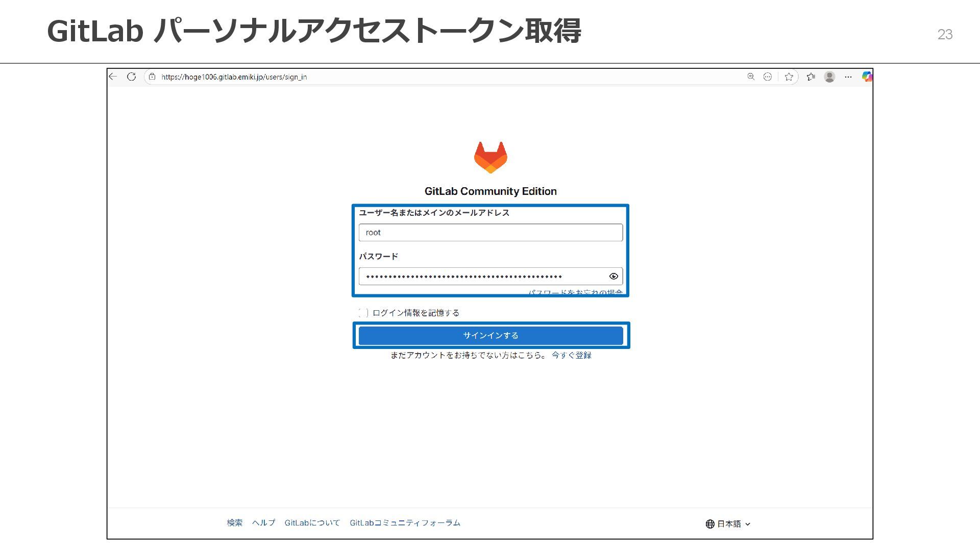980x551 pixels.
Task: Click the browser refresh icon
Action: click(132, 77)
